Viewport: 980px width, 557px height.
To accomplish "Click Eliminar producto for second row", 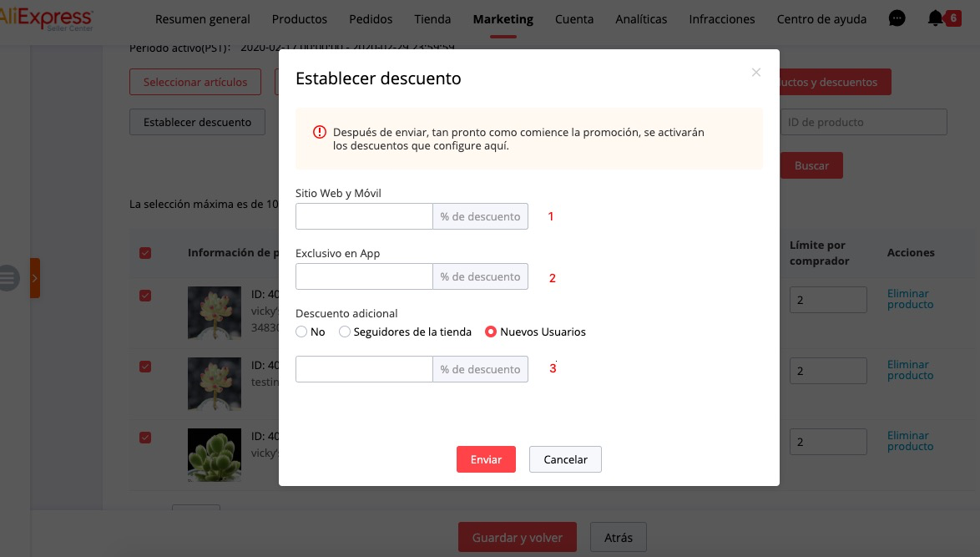I will pos(910,370).
